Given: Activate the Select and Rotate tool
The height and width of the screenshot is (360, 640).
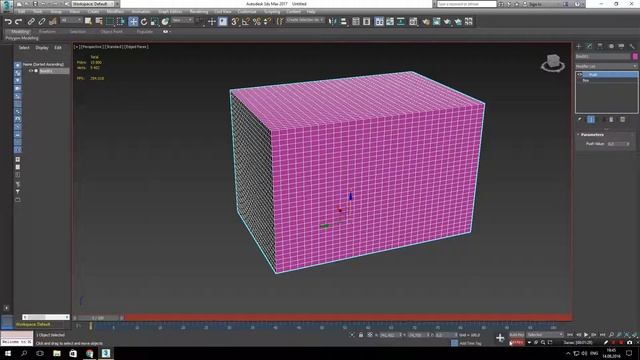Looking at the screenshot, I should pos(144,22).
